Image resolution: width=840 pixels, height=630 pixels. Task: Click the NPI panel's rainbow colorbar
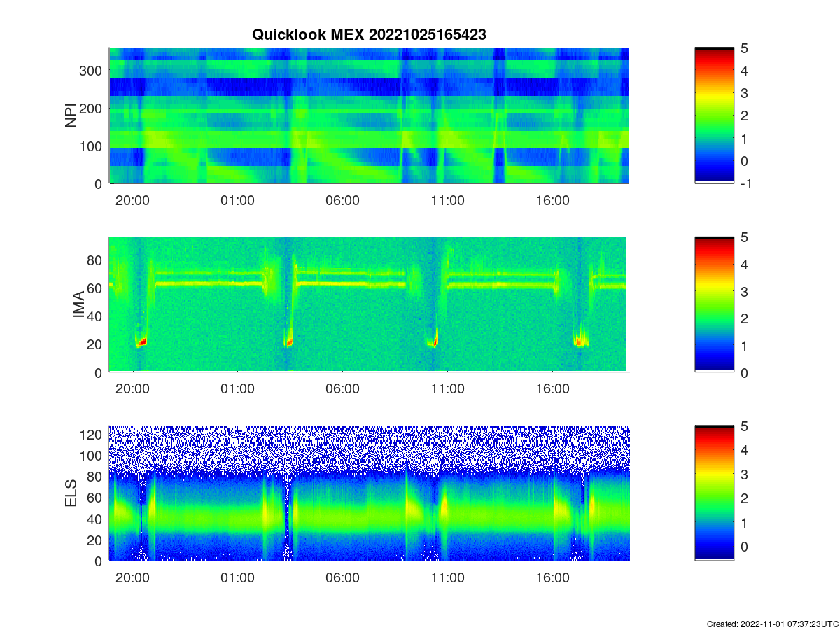(714, 115)
